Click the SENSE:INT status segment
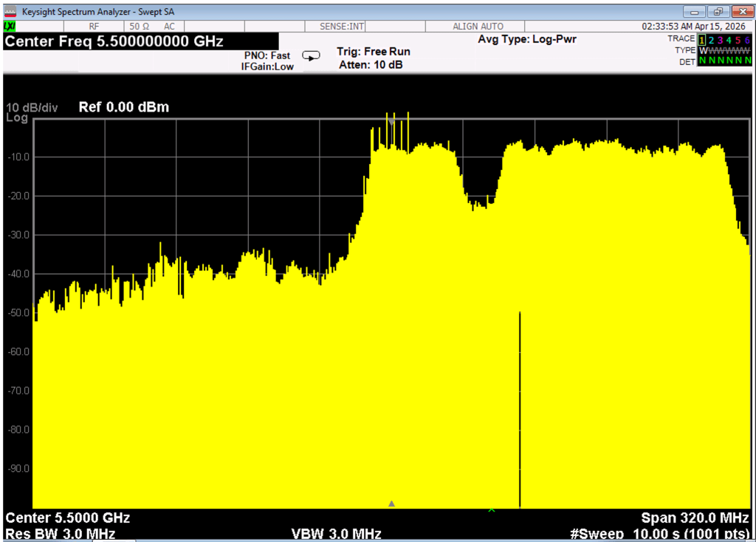 click(342, 27)
